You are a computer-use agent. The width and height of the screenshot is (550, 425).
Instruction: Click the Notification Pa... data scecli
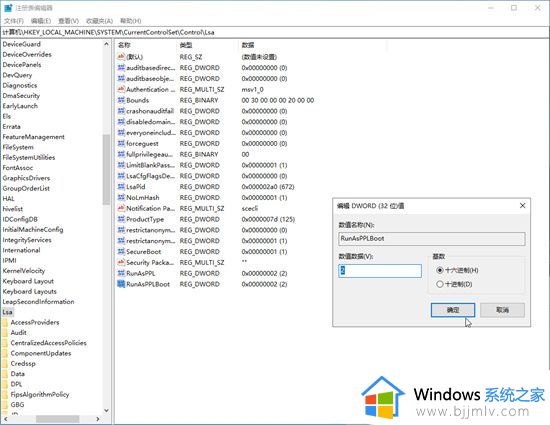tap(250, 208)
